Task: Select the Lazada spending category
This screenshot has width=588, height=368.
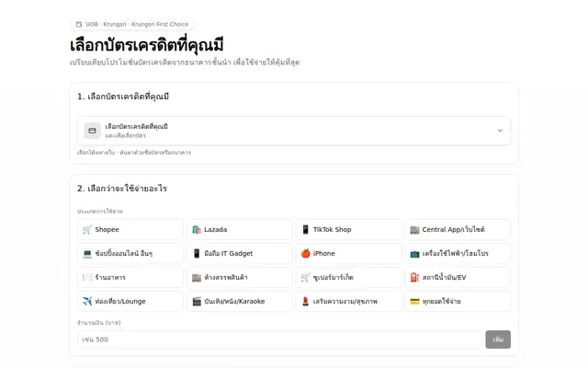Action: [240, 229]
